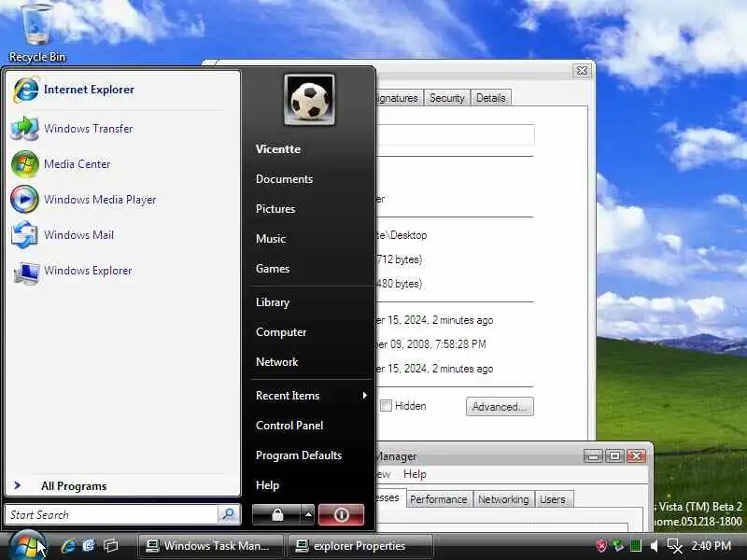747x560 pixels.
Task: Open the Users tab in Task Manager
Action: point(553,499)
